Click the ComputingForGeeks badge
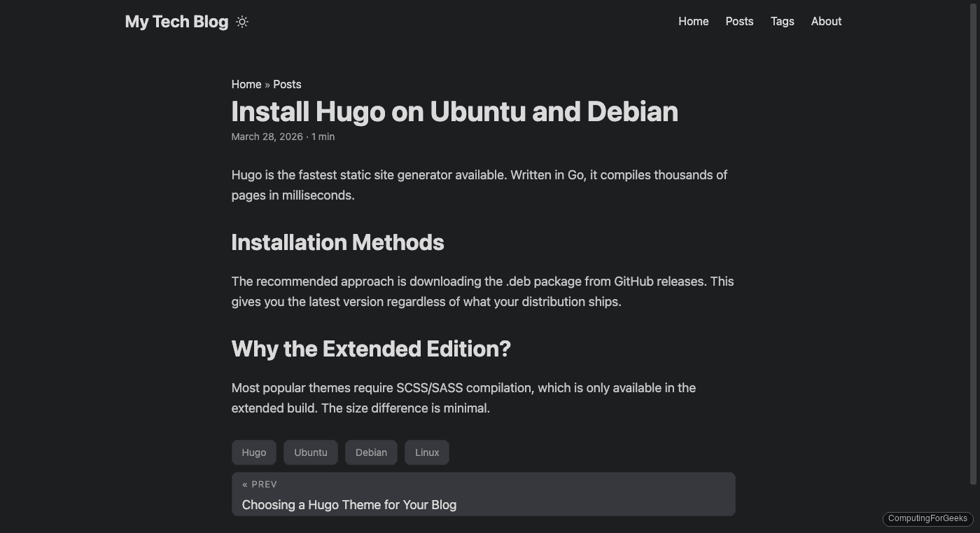Screen dimensions: 980x533 coord(927,519)
